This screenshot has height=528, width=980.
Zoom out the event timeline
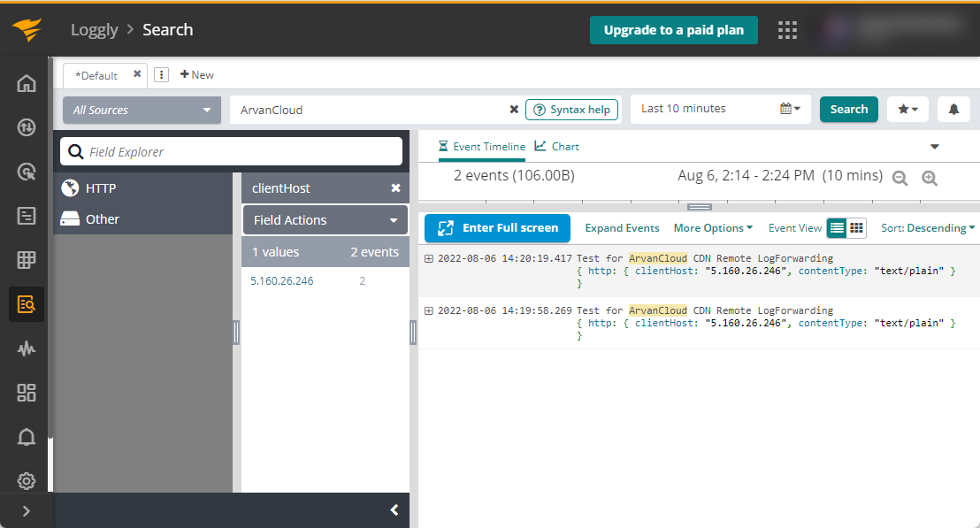point(900,178)
